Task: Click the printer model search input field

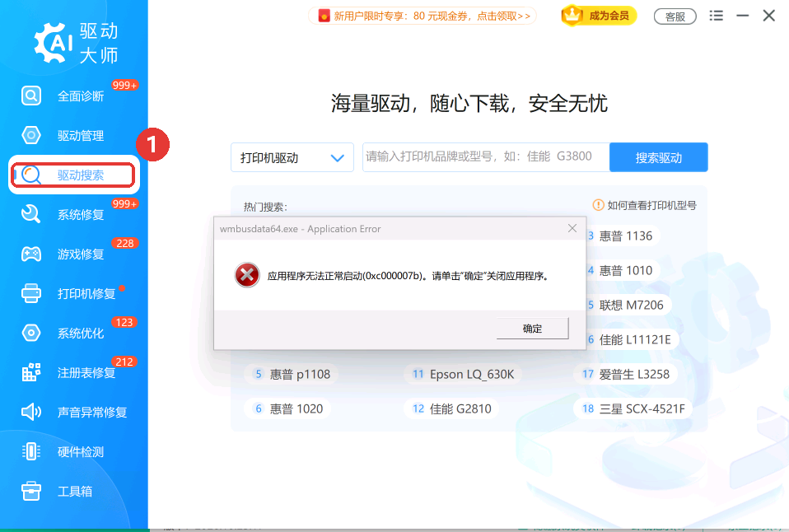Action: (486, 157)
